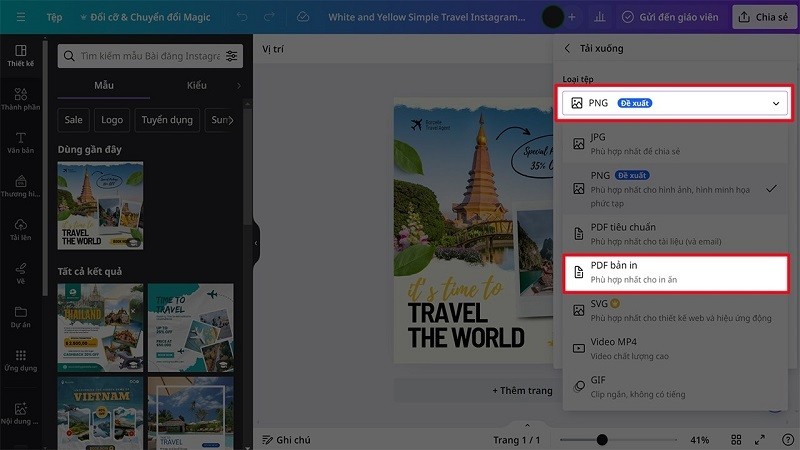Enter fullscreen presentation icon
The image size is (800, 450).
[x=760, y=440]
